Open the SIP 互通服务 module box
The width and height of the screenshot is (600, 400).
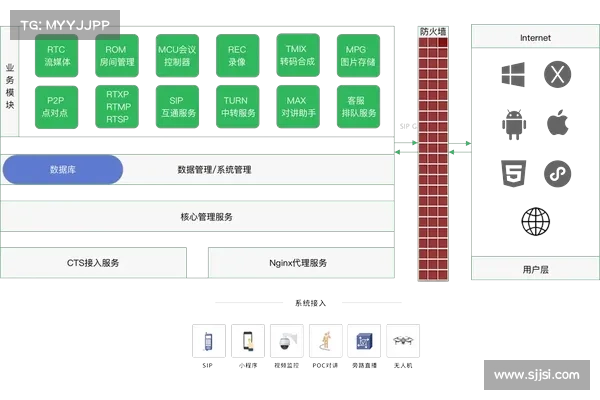(177, 106)
